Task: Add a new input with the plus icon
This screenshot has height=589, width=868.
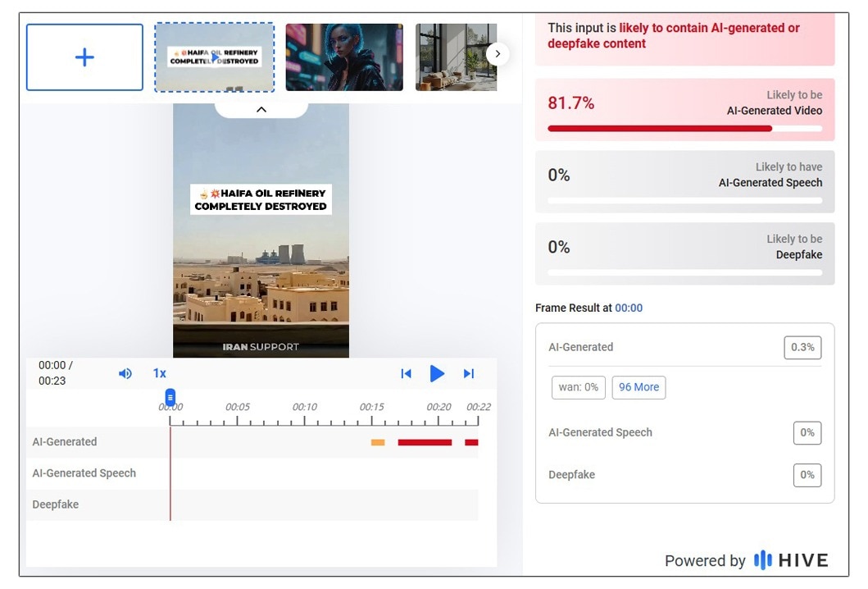Action: 84,57
